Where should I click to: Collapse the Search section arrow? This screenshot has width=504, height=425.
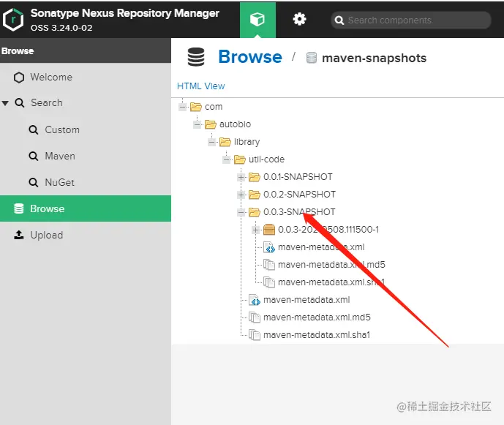[5, 103]
